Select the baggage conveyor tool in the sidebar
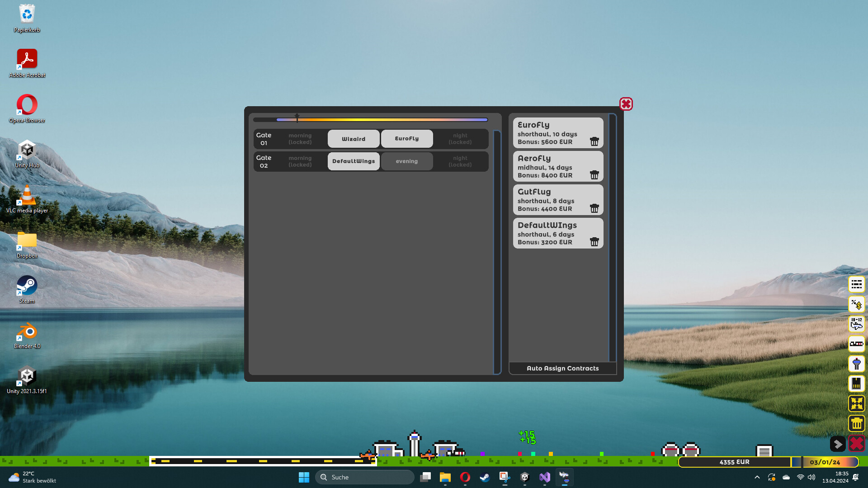The image size is (868, 488). 857,344
